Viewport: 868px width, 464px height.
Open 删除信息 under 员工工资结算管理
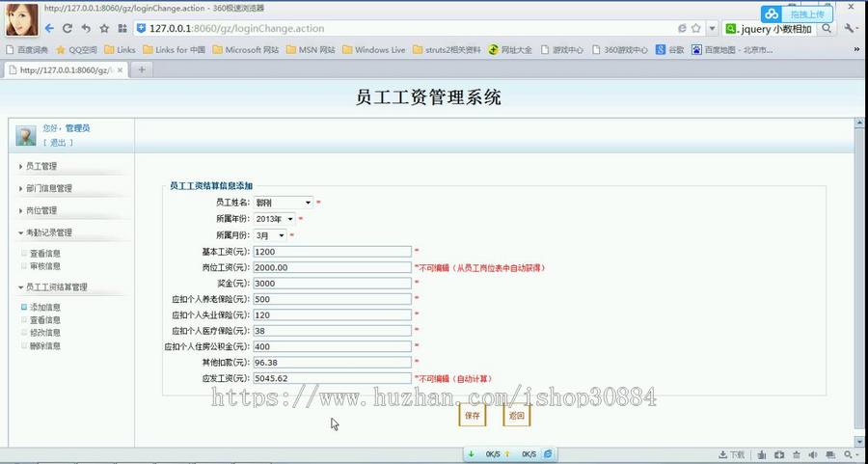(x=44, y=346)
